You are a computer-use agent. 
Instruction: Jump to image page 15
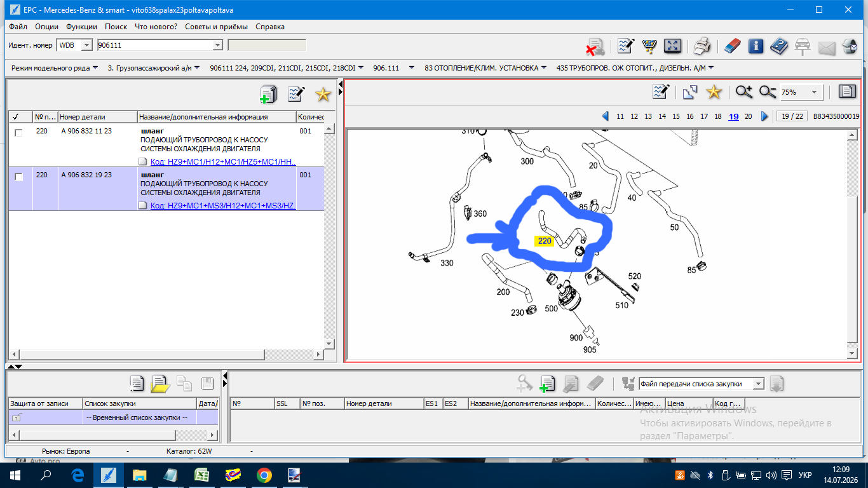coord(676,116)
